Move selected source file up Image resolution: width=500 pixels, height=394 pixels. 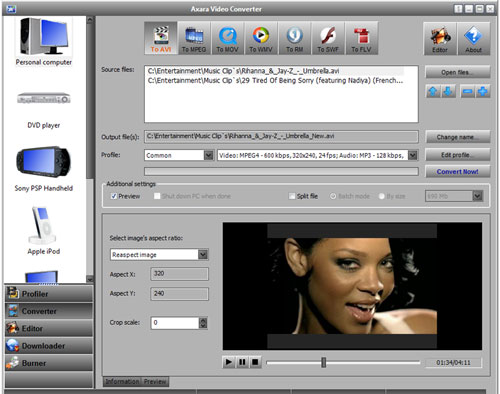433,91
